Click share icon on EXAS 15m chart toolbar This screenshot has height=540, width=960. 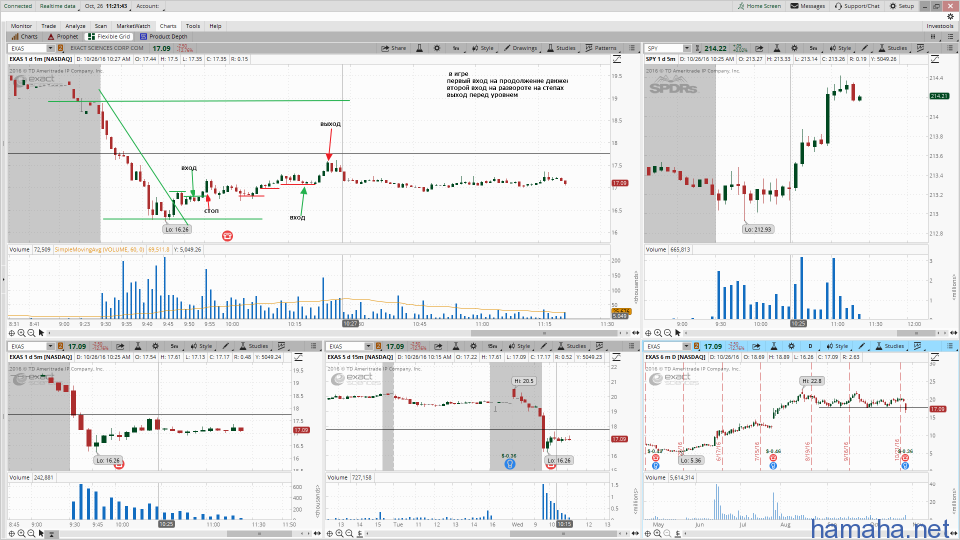[x=438, y=346]
